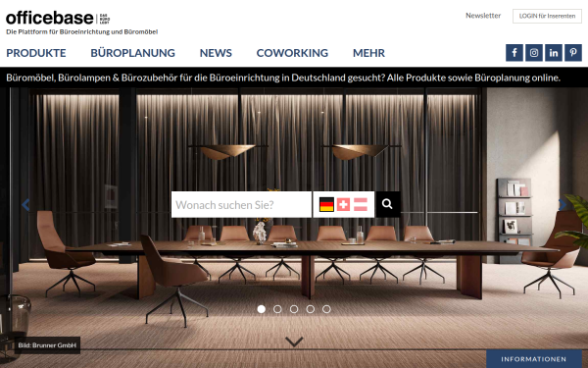The height and width of the screenshot is (368, 588).
Task: Select the fifth carousel dot
Action: click(x=326, y=309)
